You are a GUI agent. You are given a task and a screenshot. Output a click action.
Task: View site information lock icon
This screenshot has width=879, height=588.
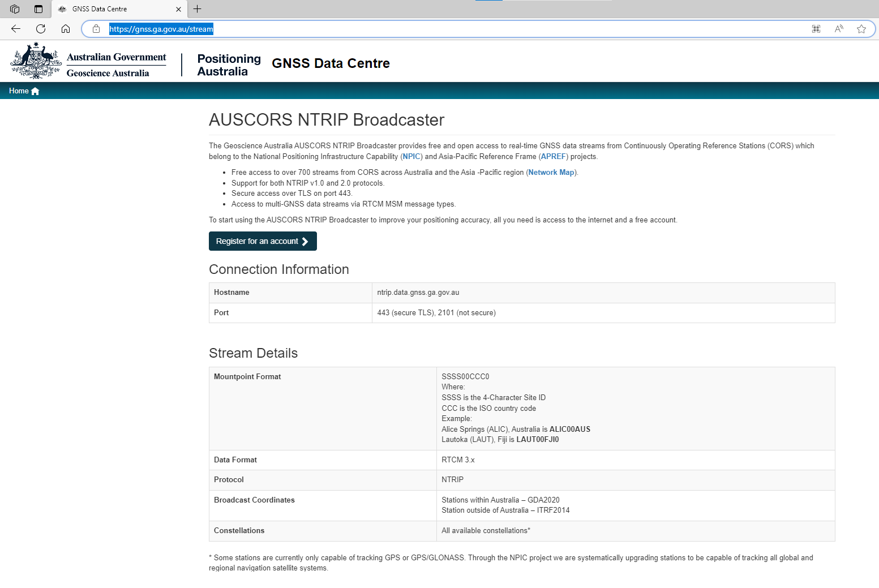pyautogui.click(x=96, y=29)
